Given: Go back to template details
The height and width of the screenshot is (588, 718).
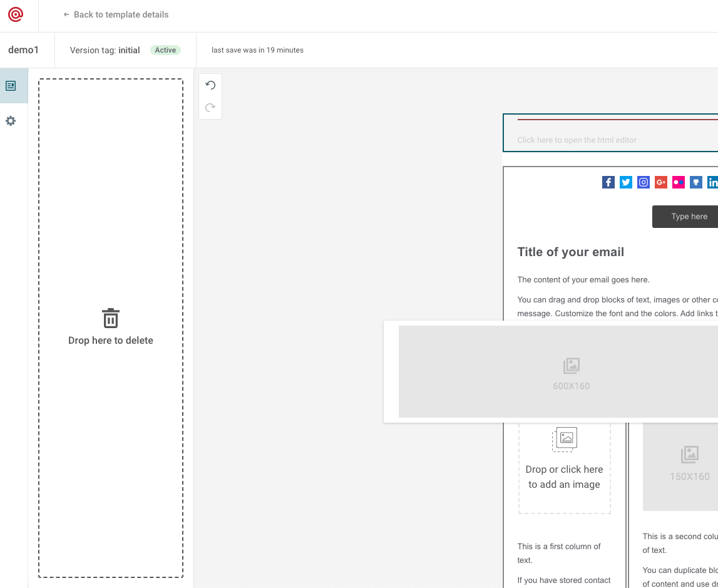Looking at the screenshot, I should point(116,14).
